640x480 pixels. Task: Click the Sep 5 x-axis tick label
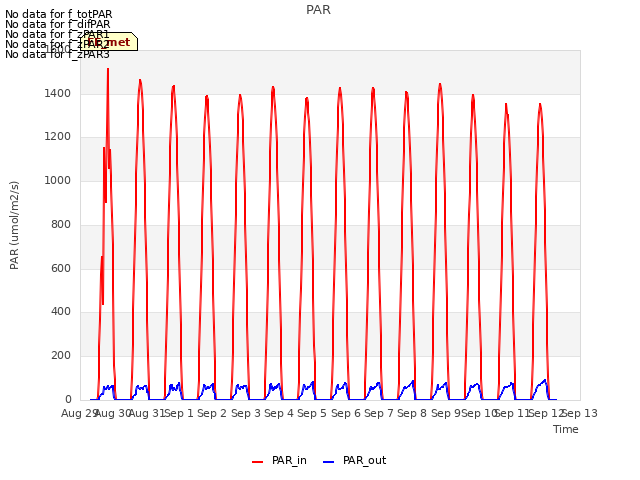pos(312,413)
